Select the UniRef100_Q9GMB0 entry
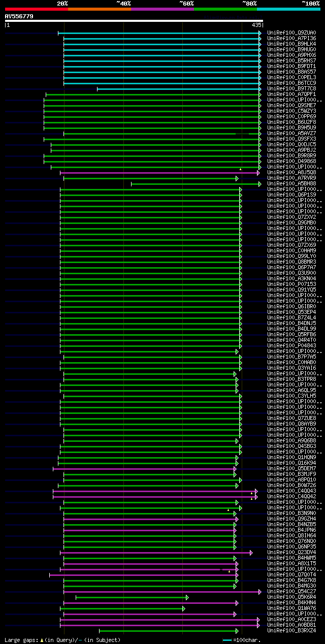 click(291, 223)
